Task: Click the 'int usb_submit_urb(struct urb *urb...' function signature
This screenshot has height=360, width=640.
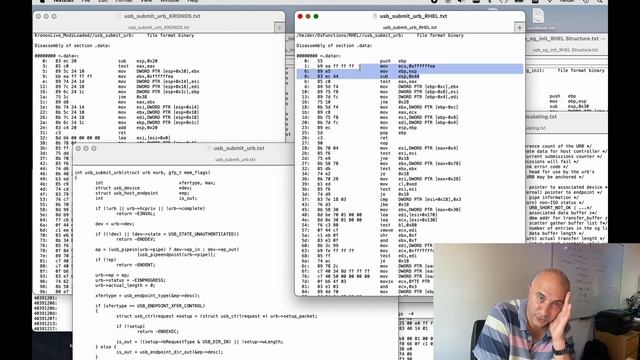Action: pyautogui.click(x=142, y=173)
